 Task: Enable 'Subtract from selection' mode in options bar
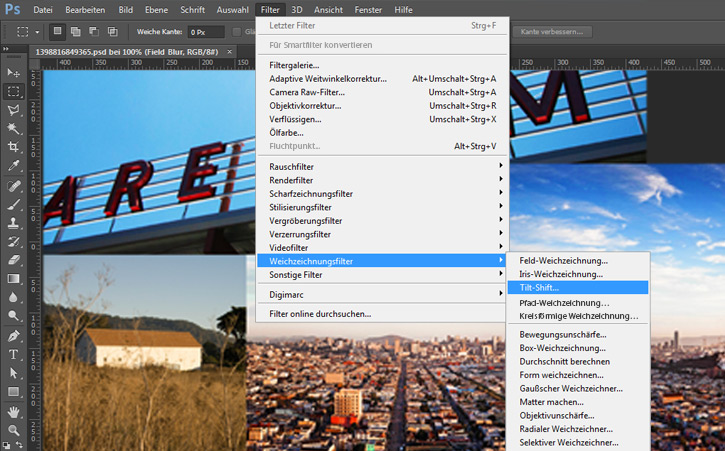pyautogui.click(x=96, y=32)
